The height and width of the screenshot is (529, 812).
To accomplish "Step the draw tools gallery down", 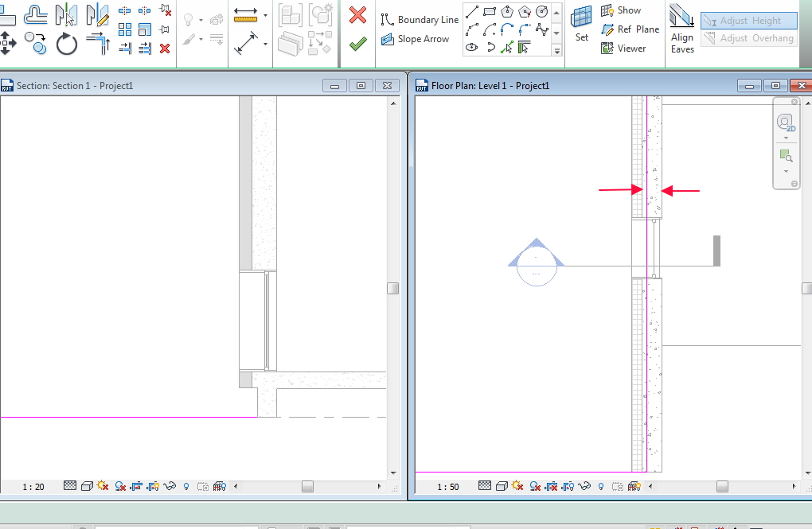I will point(556,33).
